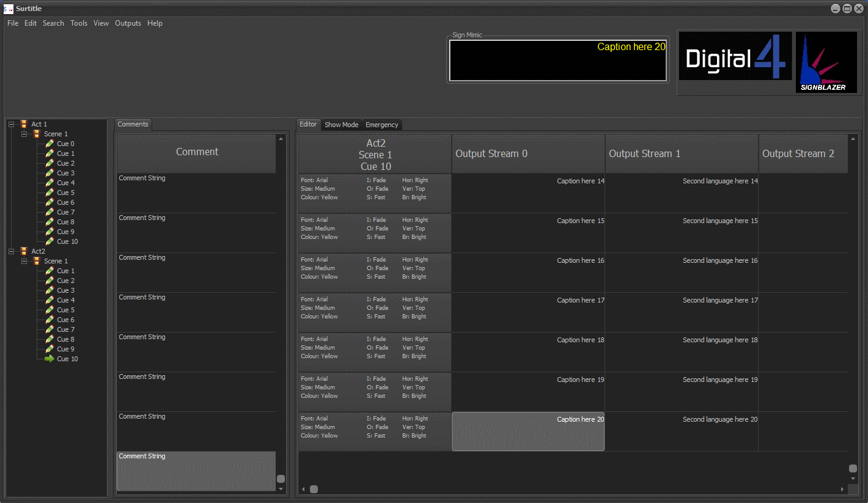The width and height of the screenshot is (868, 503).
Task: Select Cue 7 under Act2 Scene 1
Action: [65, 329]
